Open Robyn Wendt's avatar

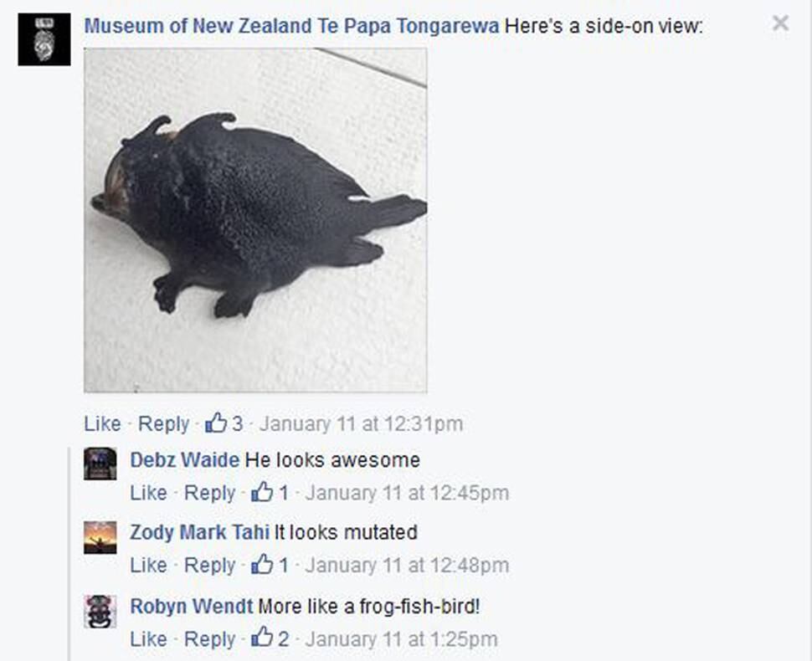tap(100, 612)
